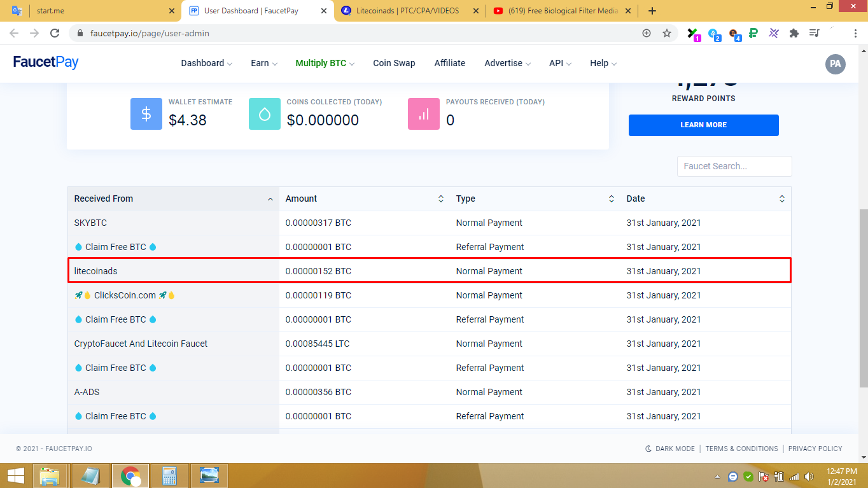The width and height of the screenshot is (868, 488).
Task: Click the litecoinads row name
Action: [x=96, y=271]
